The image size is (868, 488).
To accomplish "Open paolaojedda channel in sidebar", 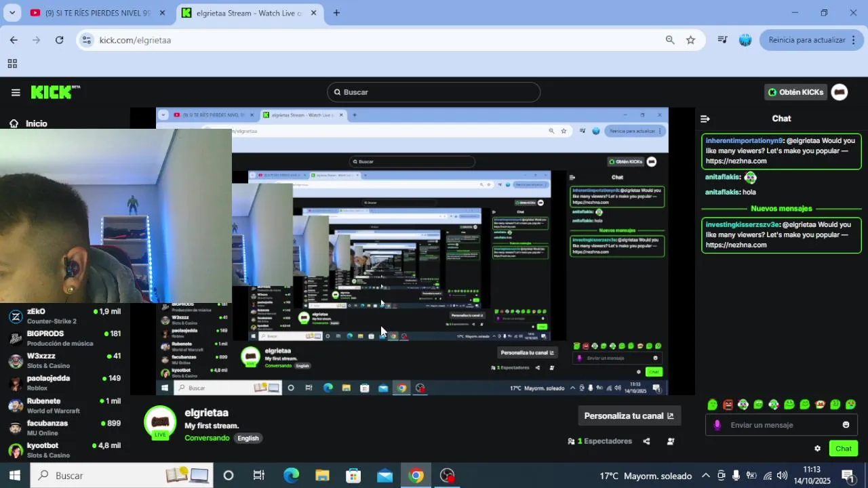I will tap(64, 383).
